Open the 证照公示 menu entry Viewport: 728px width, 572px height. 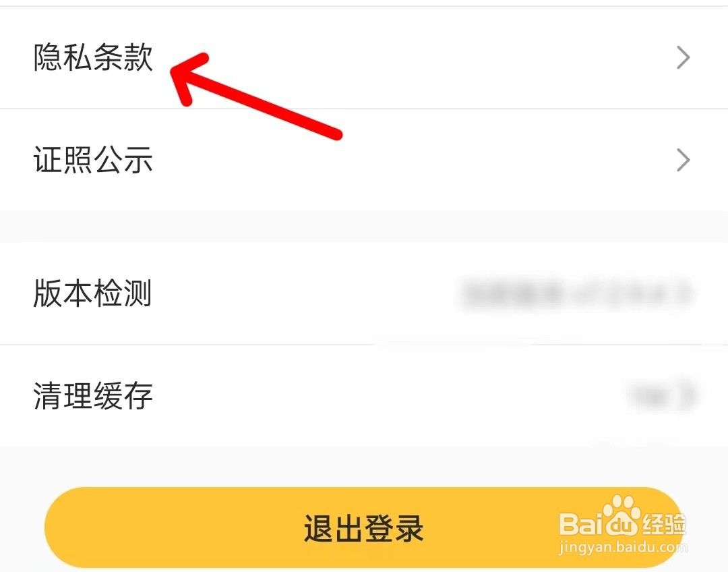click(x=364, y=160)
